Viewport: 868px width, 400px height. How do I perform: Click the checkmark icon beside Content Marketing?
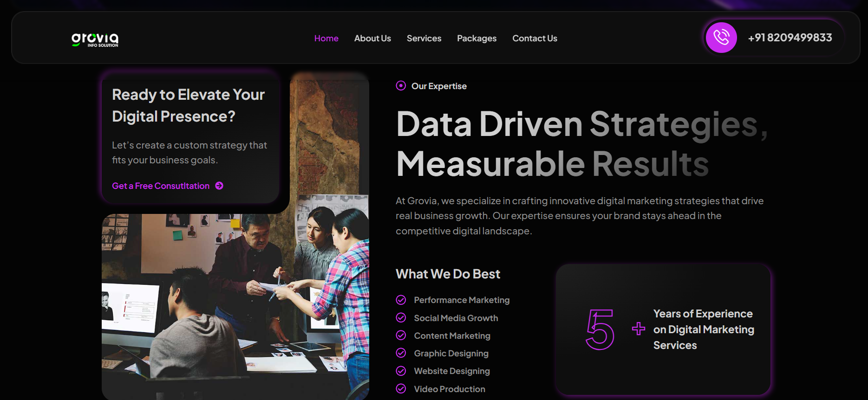401,335
